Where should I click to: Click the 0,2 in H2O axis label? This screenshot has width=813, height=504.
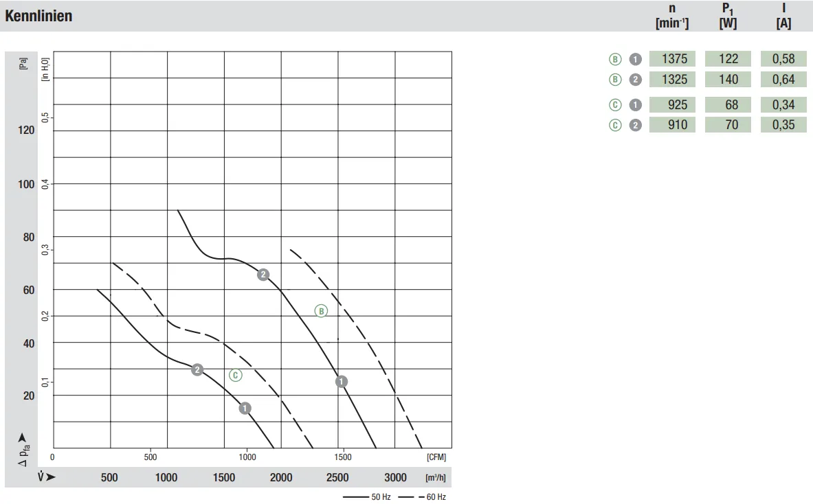(x=45, y=315)
